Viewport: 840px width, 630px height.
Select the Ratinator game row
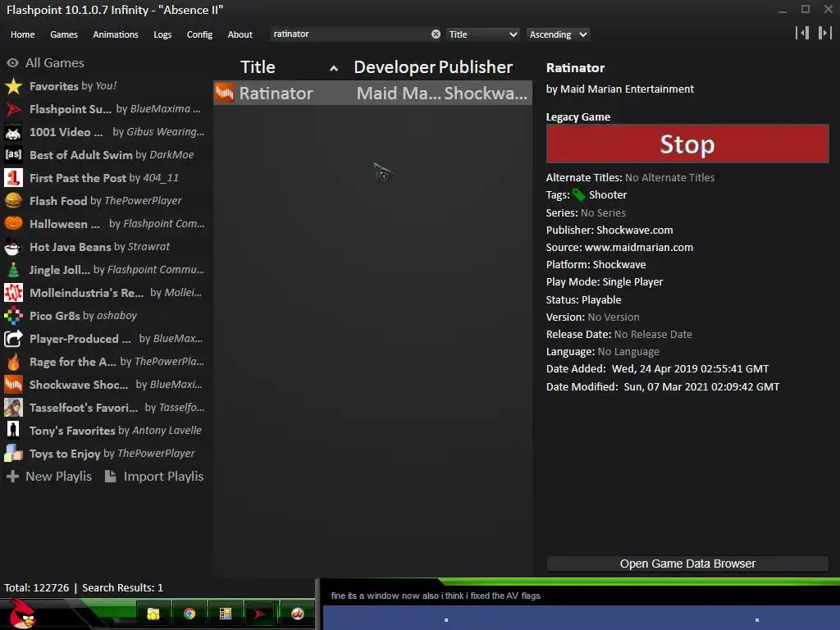(372, 93)
